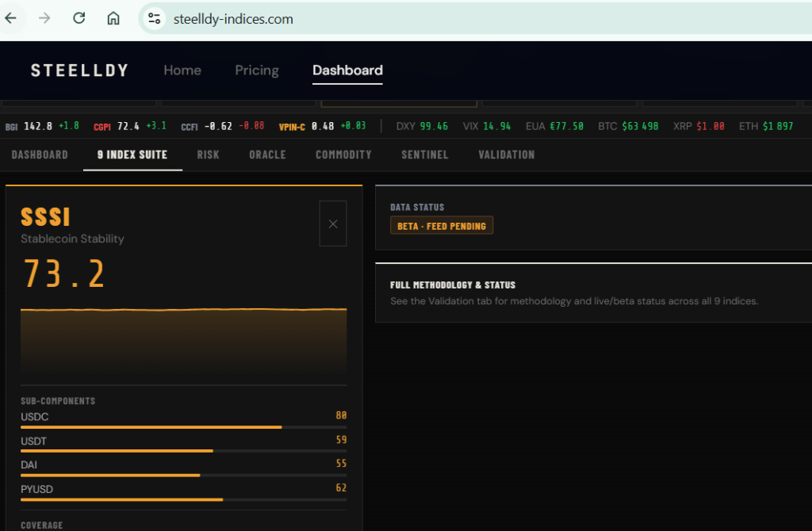Open the Pricing nav link
Image resolution: width=812 pixels, height=531 pixels.
pyautogui.click(x=257, y=71)
